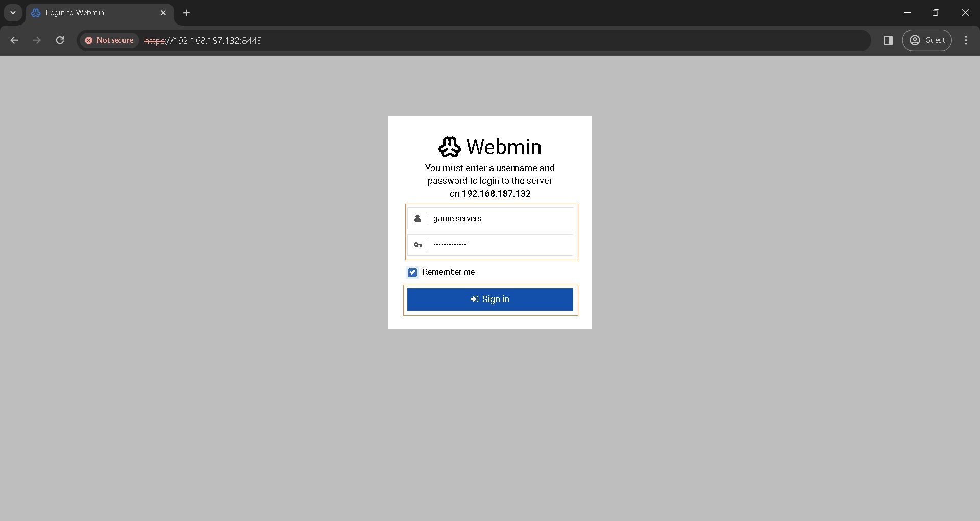This screenshot has width=980, height=521.
Task: Close the Login to Webmin tab
Action: point(163,13)
